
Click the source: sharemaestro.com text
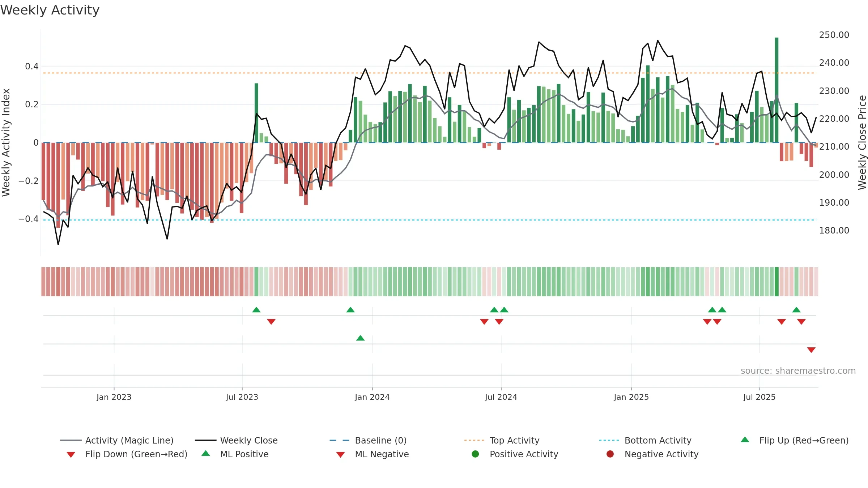click(798, 371)
